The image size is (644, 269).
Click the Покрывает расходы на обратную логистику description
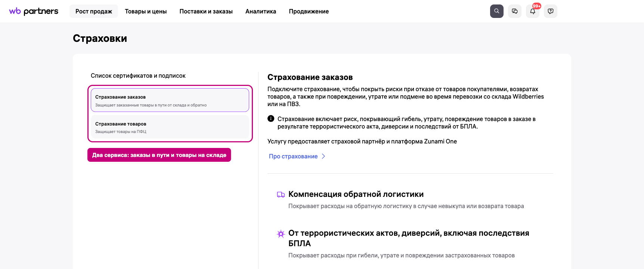406,206
